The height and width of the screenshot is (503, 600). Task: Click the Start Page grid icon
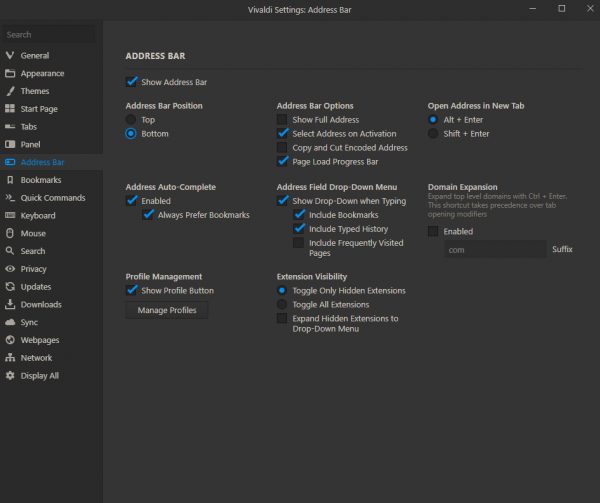coord(10,109)
